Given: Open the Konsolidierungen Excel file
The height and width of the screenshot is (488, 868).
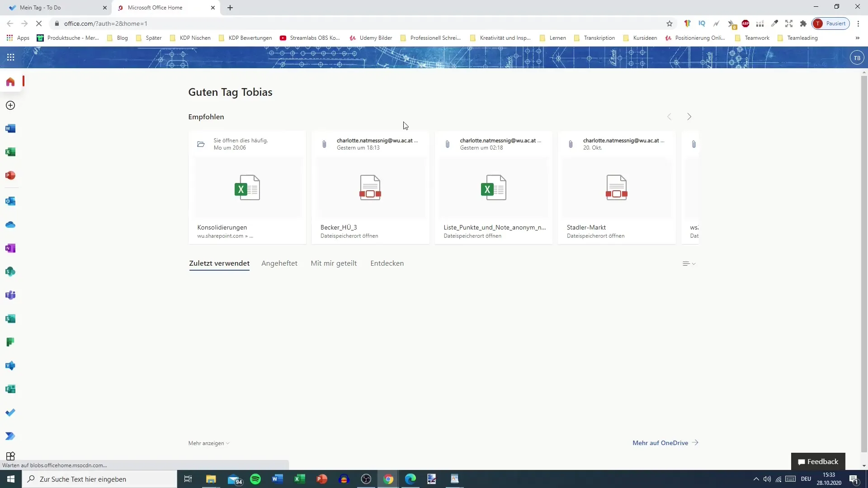Looking at the screenshot, I should click(247, 188).
